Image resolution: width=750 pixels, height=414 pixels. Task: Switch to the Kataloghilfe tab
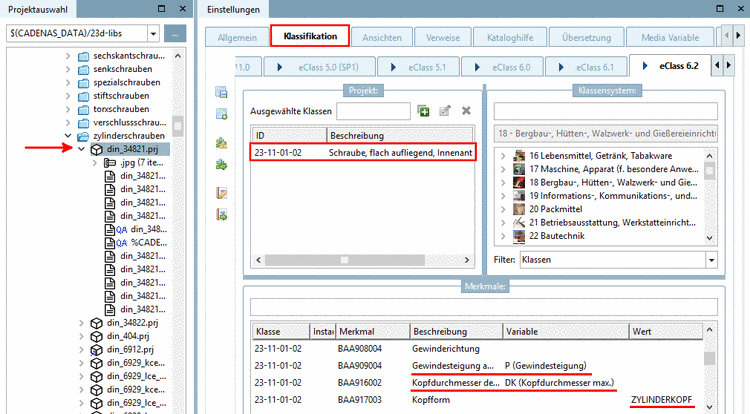(x=510, y=38)
